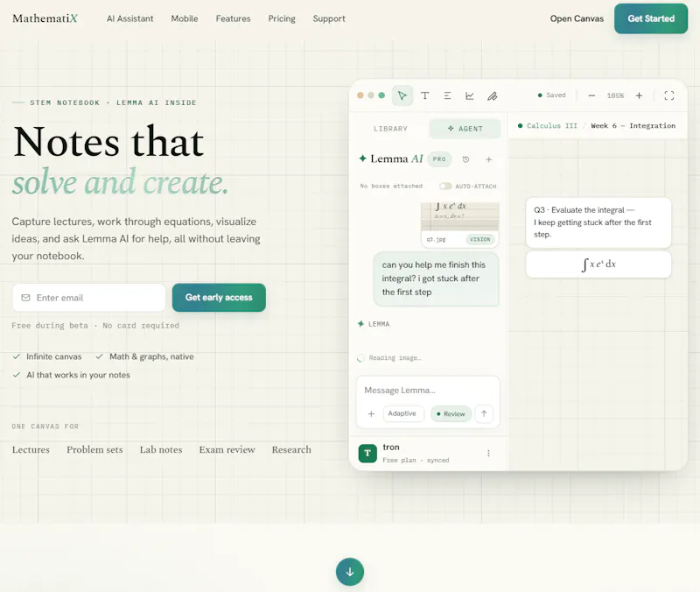Open the Mobile nav item

(185, 18)
